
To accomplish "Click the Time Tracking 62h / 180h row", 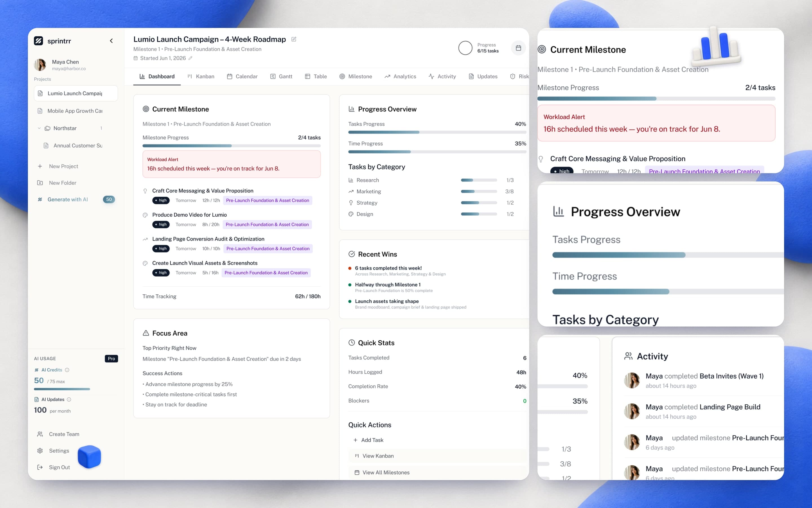I will pyautogui.click(x=231, y=296).
